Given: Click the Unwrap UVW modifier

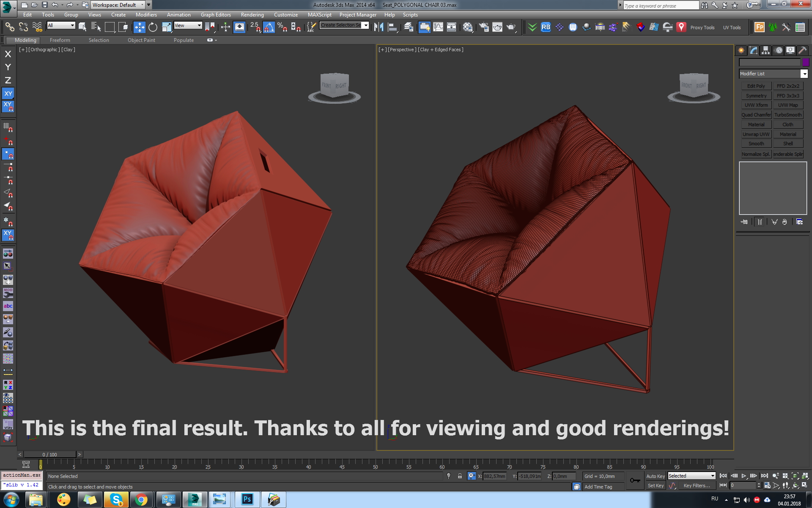Looking at the screenshot, I should tap(756, 134).
